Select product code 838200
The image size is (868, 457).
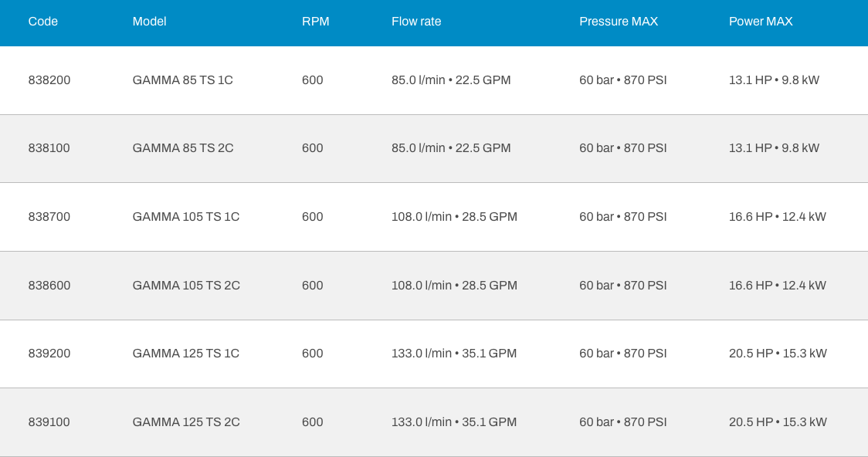(x=49, y=80)
